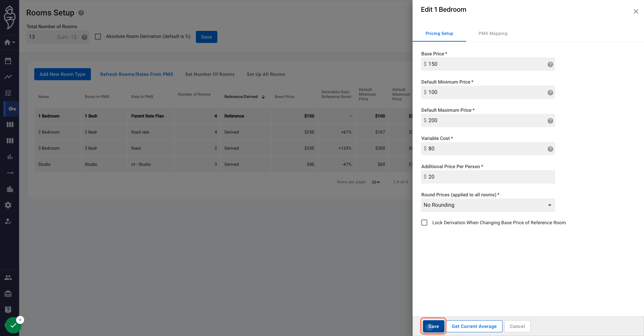This screenshot has width=644, height=336.
Task: Open the users group icon in sidebar
Action: (8, 278)
